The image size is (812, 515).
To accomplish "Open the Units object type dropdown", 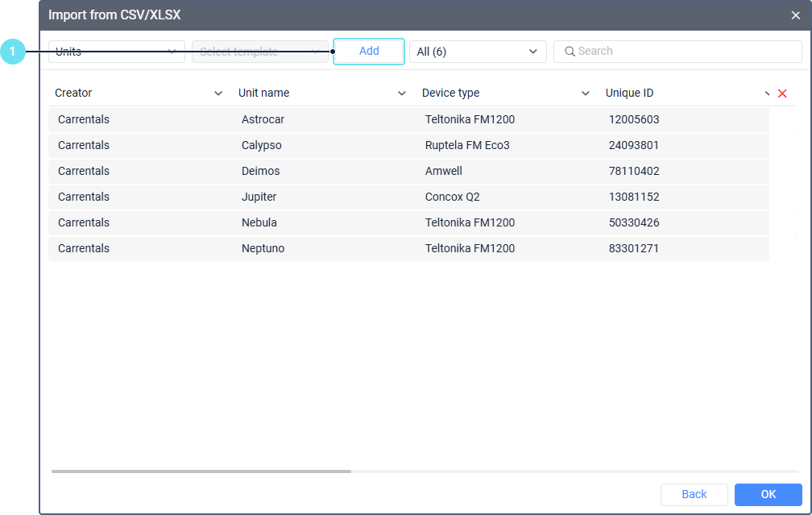I will click(117, 52).
